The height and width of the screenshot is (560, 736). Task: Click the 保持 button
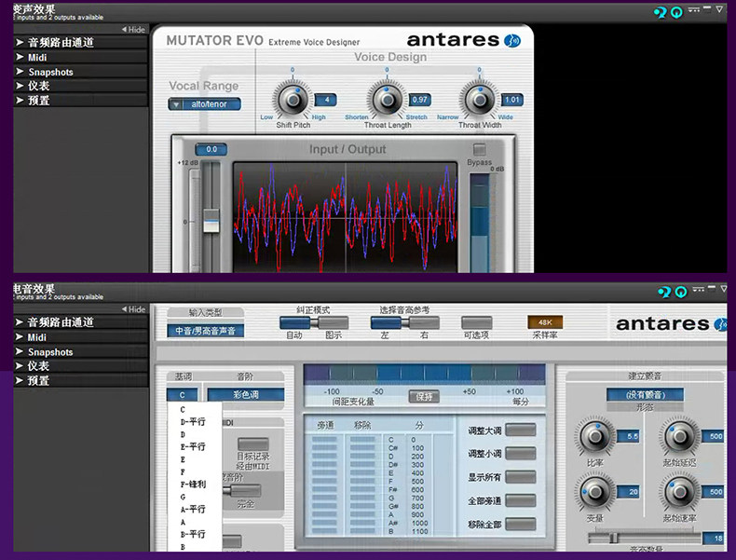[x=424, y=397]
